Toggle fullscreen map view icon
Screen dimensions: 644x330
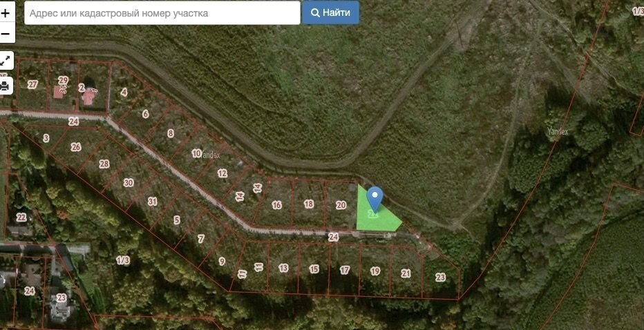pyautogui.click(x=6, y=61)
